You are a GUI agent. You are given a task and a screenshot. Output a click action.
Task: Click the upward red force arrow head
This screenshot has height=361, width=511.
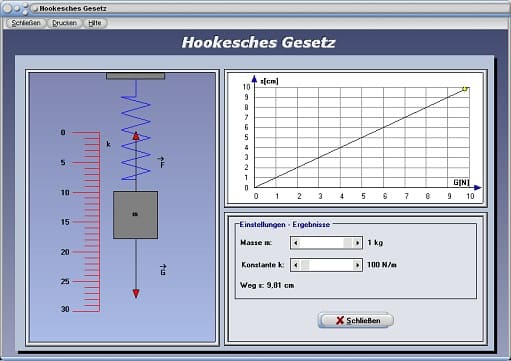(136, 136)
